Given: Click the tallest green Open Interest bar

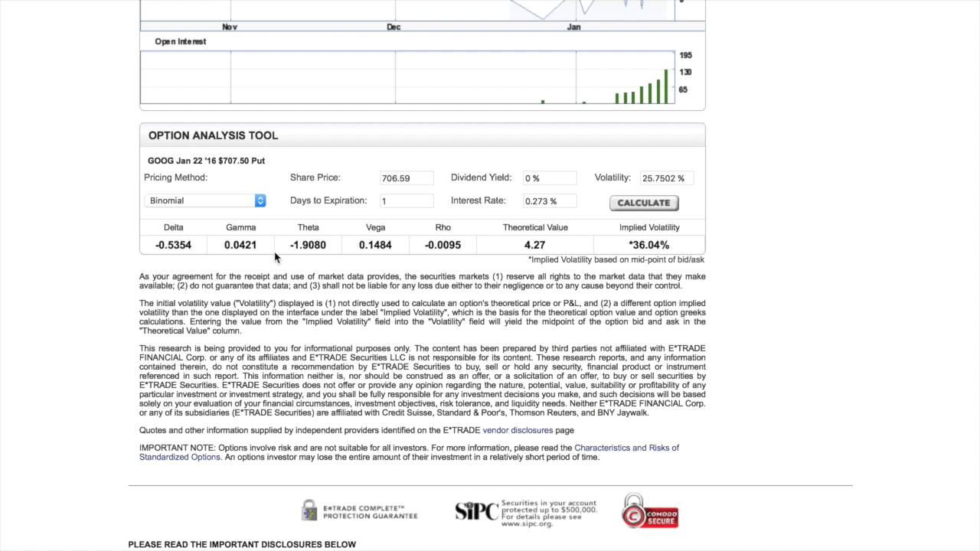Looking at the screenshot, I should pos(666,86).
